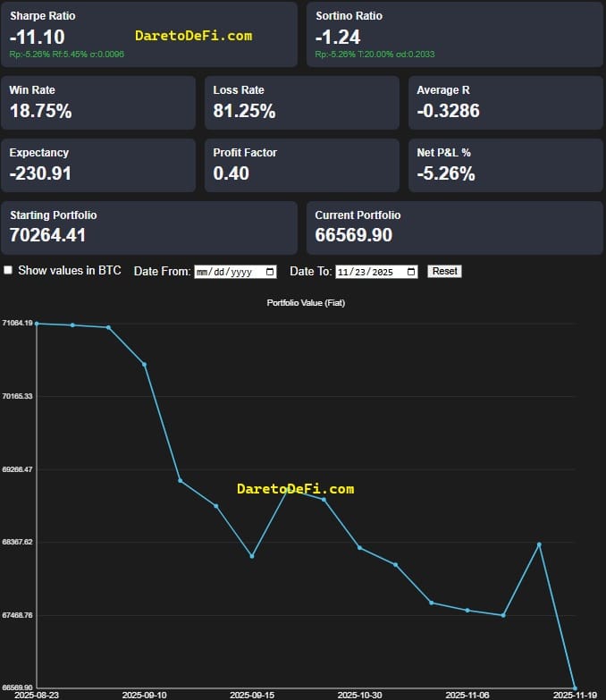The width and height of the screenshot is (606, 700).
Task: Select the Sortino Ratio value -1.24
Action: tap(337, 37)
